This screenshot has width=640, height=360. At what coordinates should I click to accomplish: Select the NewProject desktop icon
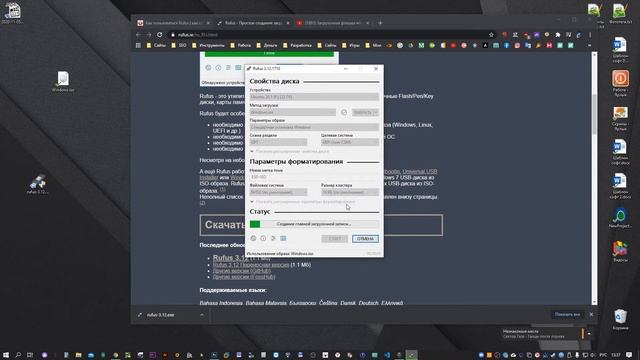click(620, 218)
